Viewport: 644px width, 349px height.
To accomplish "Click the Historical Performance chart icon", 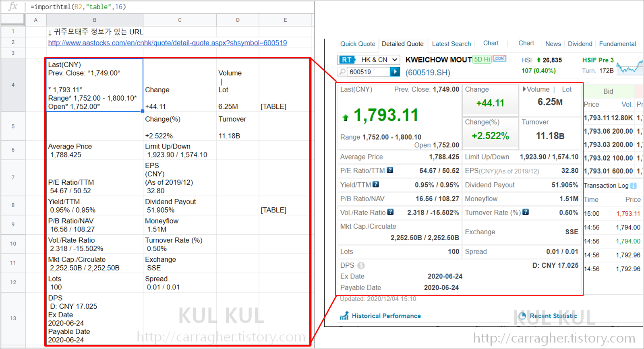I will pos(344,316).
